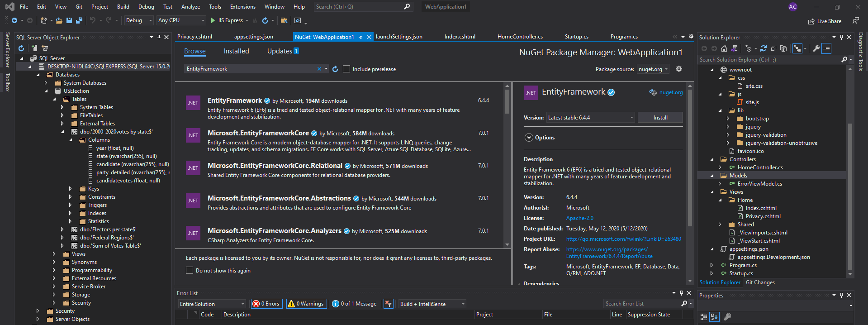Open the Debug configuration dropdown
Image resolution: width=868 pixels, height=325 pixels.
click(138, 20)
